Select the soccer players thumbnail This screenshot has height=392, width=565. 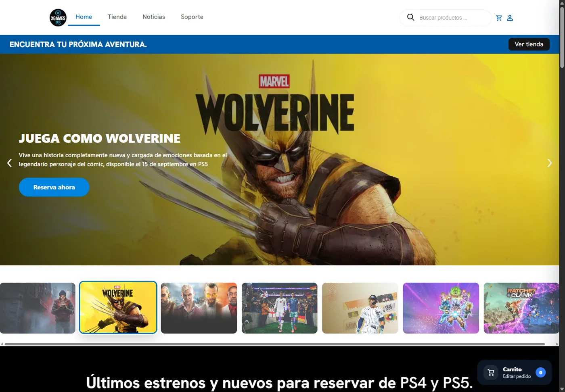pyautogui.click(x=280, y=308)
